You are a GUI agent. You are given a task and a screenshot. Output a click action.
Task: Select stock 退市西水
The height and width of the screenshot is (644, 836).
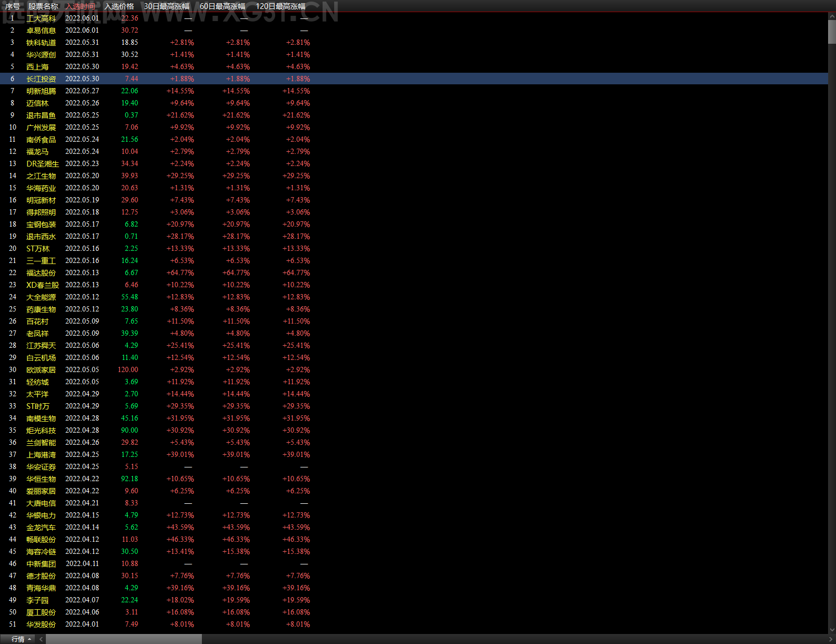tap(41, 237)
